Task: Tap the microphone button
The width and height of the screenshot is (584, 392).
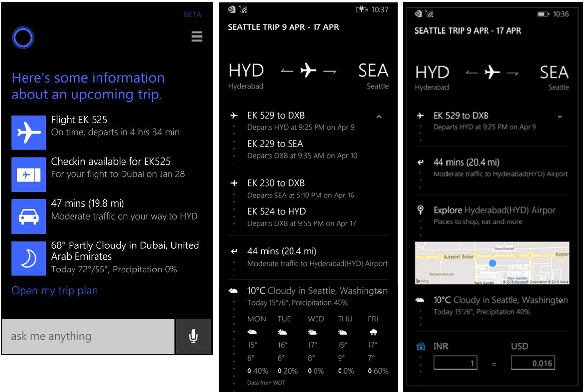Action: click(194, 336)
